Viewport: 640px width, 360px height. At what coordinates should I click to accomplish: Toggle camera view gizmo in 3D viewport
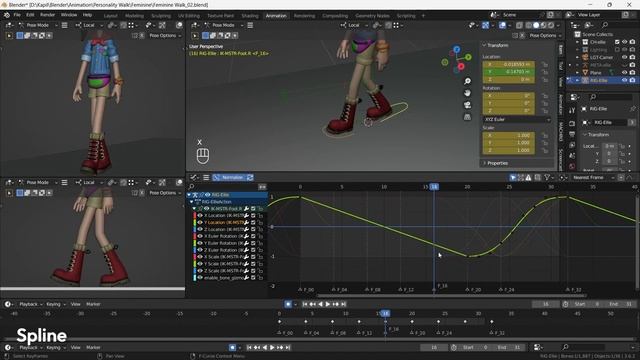click(x=467, y=105)
